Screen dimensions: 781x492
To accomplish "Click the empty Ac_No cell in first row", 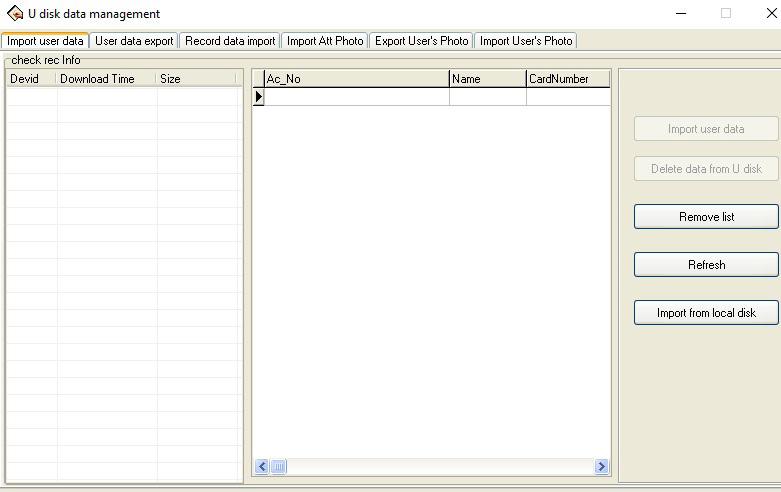I will [x=357, y=97].
